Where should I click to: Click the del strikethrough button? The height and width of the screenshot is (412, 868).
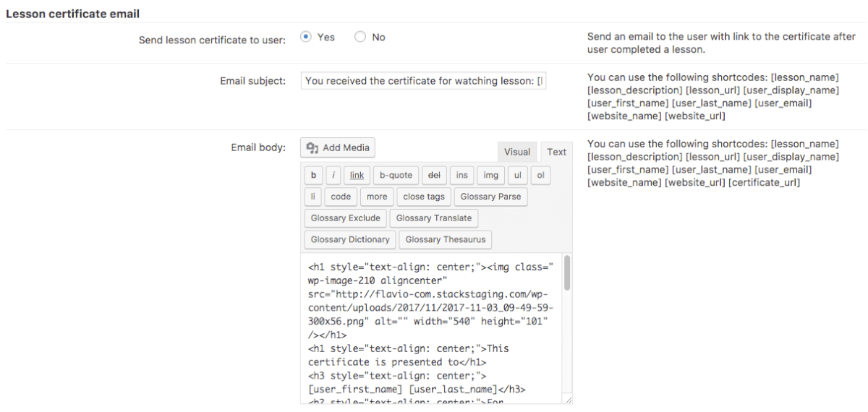434,175
